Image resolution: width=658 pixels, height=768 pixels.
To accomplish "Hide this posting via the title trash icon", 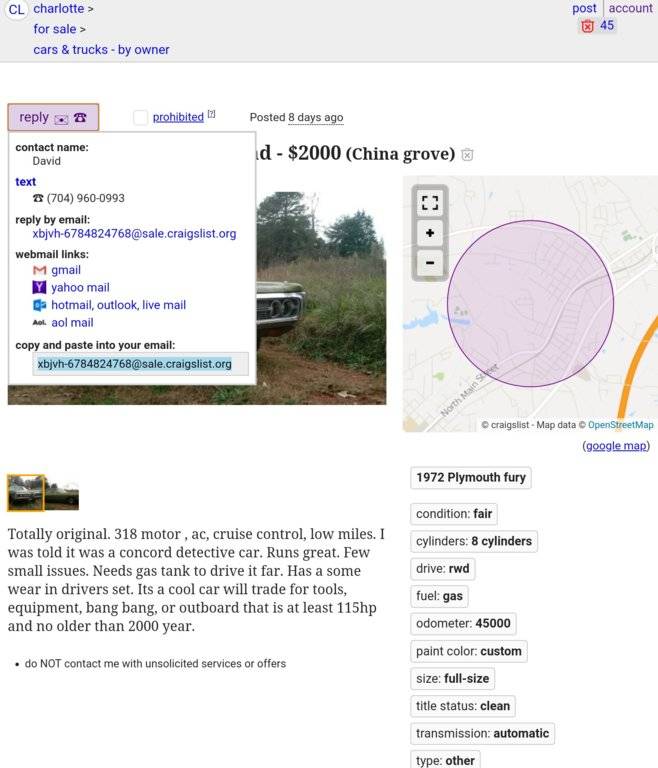I will tap(467, 155).
